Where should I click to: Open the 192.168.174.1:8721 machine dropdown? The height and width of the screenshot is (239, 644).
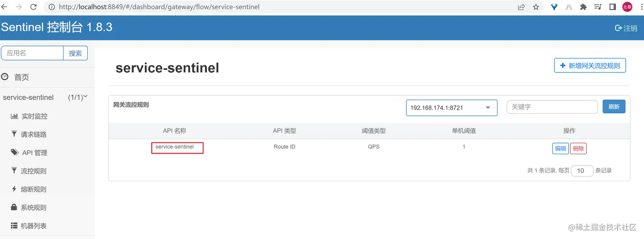[452, 108]
